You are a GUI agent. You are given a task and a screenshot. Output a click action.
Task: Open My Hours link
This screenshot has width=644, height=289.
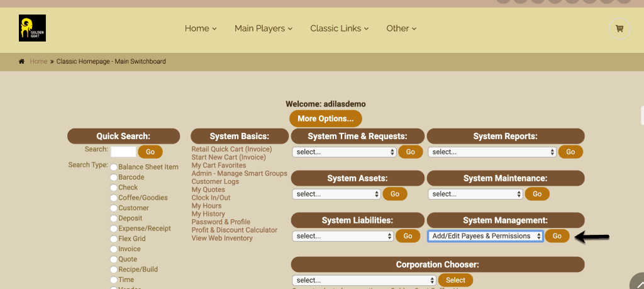pyautogui.click(x=206, y=205)
